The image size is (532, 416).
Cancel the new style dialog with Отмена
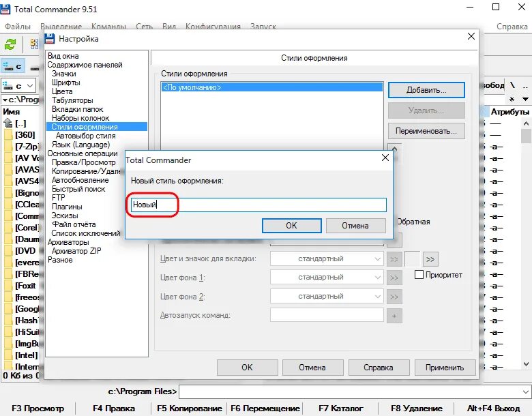(355, 226)
